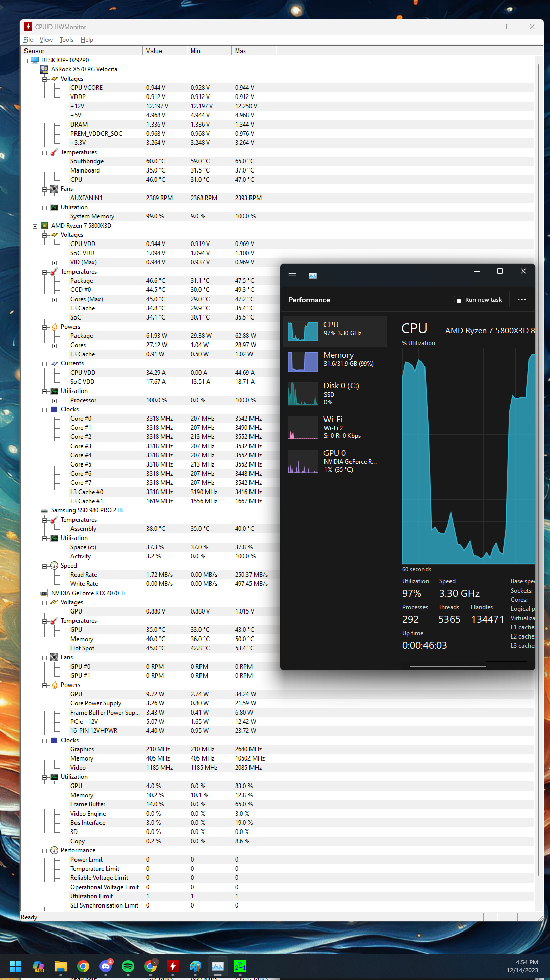550x980 pixels.
Task: Click the Performance gauge icon under NVIDIA
Action: [54, 850]
